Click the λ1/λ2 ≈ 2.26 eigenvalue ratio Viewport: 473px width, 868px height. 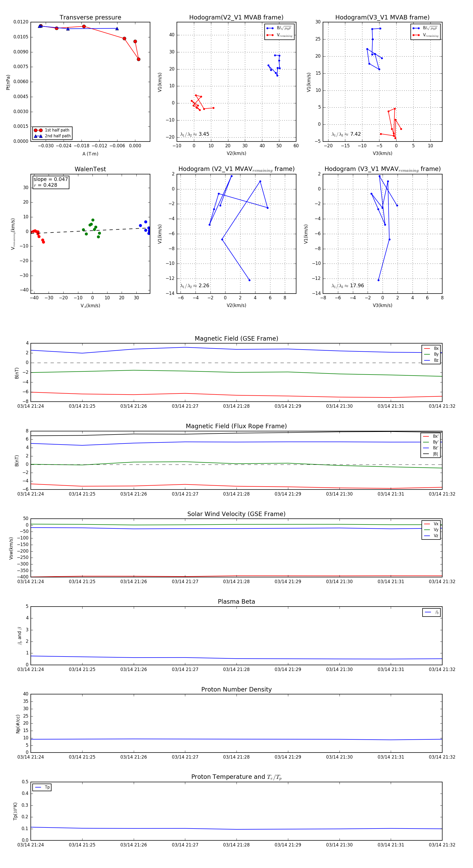[x=194, y=286]
